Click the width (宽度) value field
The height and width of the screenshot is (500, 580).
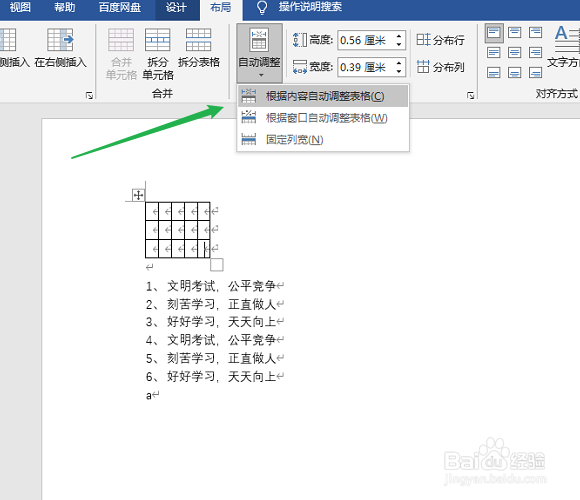click(x=366, y=67)
